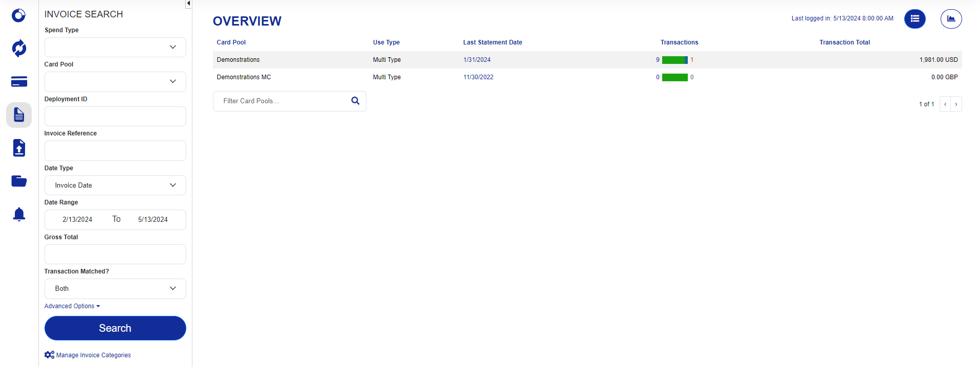Open statement date 1/31/2024 link
Viewport: 980px width, 367px height.
(477, 60)
